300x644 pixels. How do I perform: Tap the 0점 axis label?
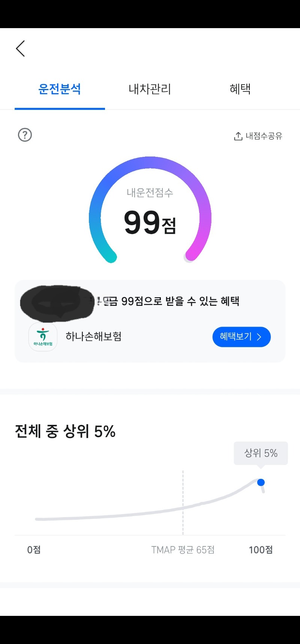tap(34, 550)
